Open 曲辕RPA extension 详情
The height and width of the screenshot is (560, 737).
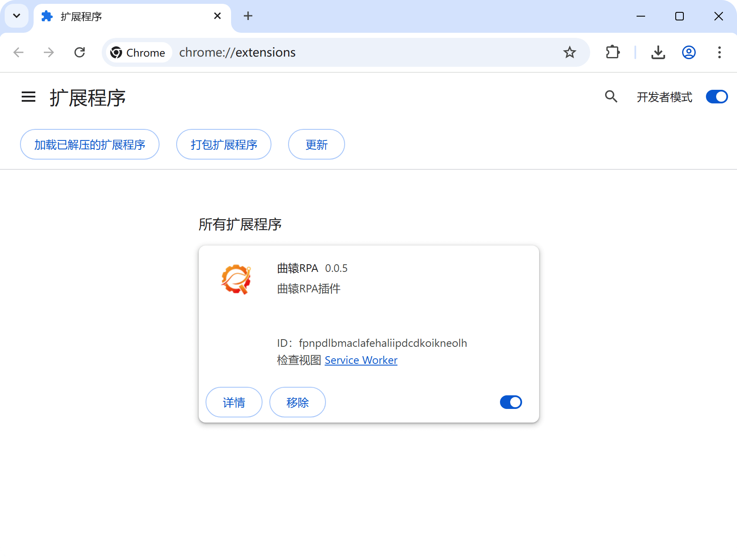coord(234,402)
